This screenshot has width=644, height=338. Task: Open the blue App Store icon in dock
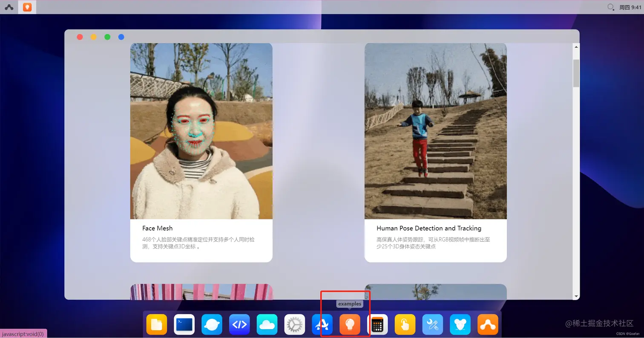tap(322, 325)
